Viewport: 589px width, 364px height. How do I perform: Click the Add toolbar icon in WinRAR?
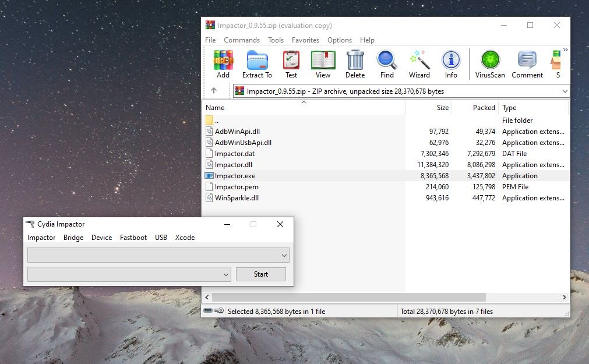[223, 64]
